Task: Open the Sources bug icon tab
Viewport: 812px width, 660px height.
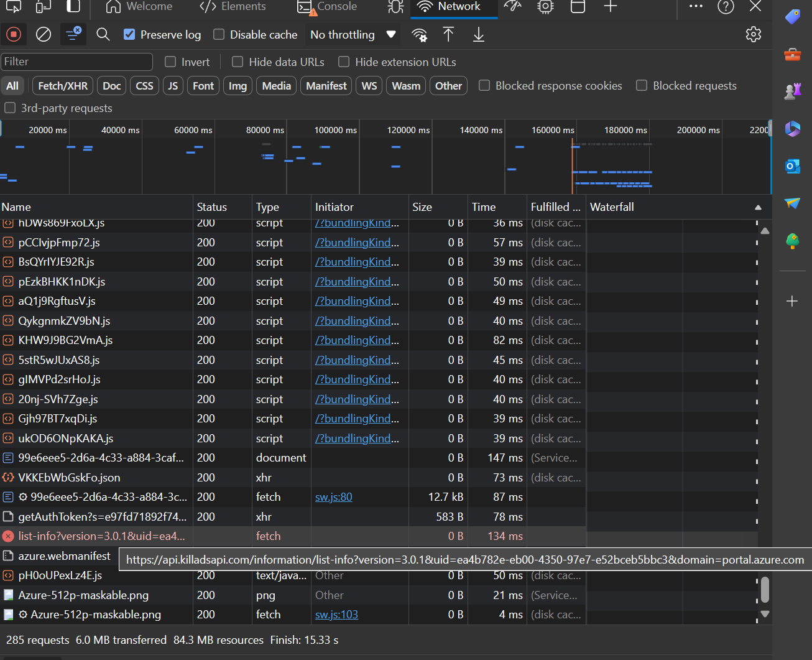Action: click(395, 7)
